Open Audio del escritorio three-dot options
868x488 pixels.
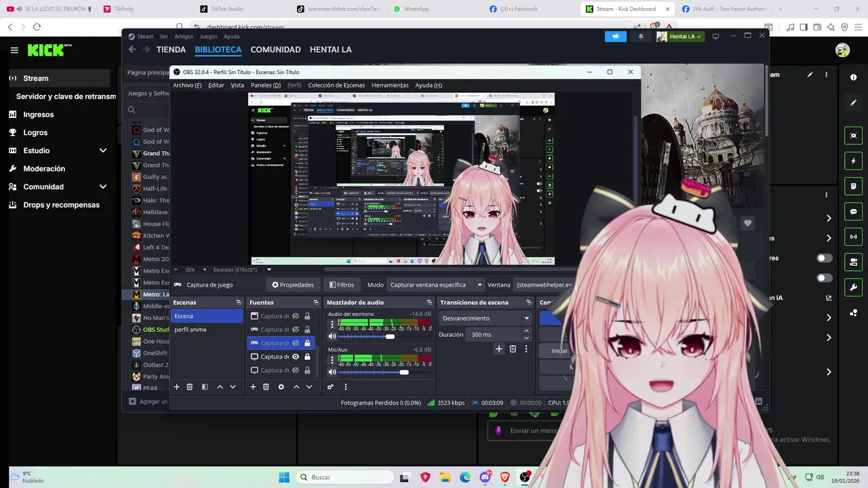[332, 324]
